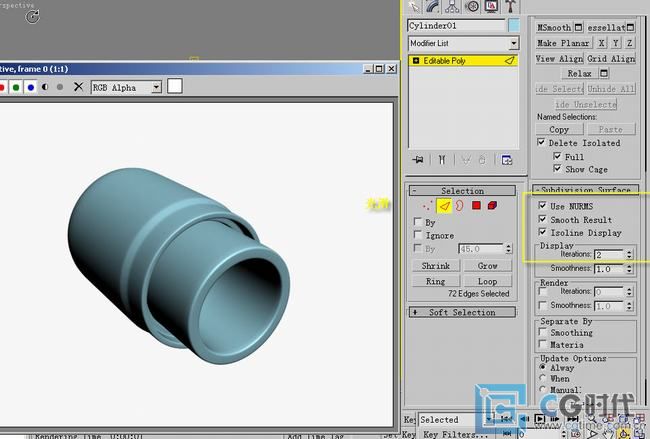
Task: Click the Z planar axis button
Action: 629,43
